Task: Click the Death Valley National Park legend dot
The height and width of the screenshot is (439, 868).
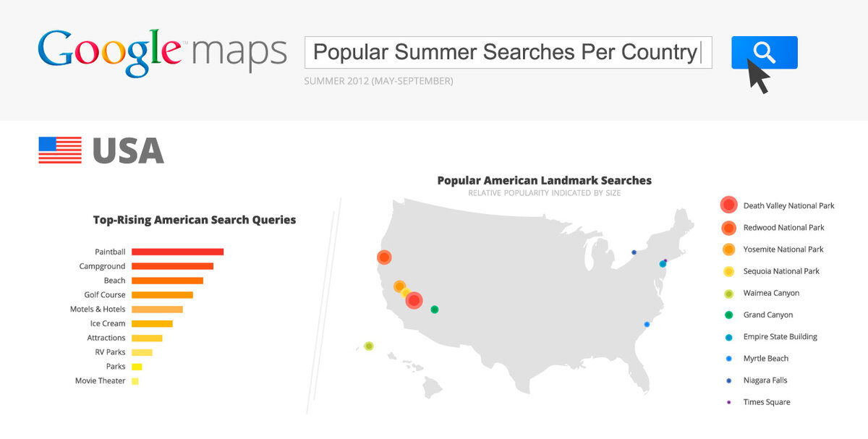Action: (728, 205)
